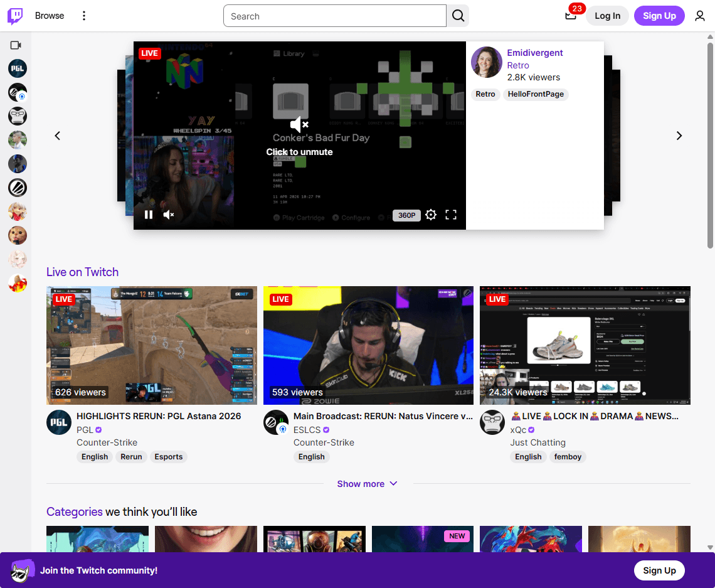The image size is (715, 588).
Task: Open the Browse page
Action: [50, 16]
